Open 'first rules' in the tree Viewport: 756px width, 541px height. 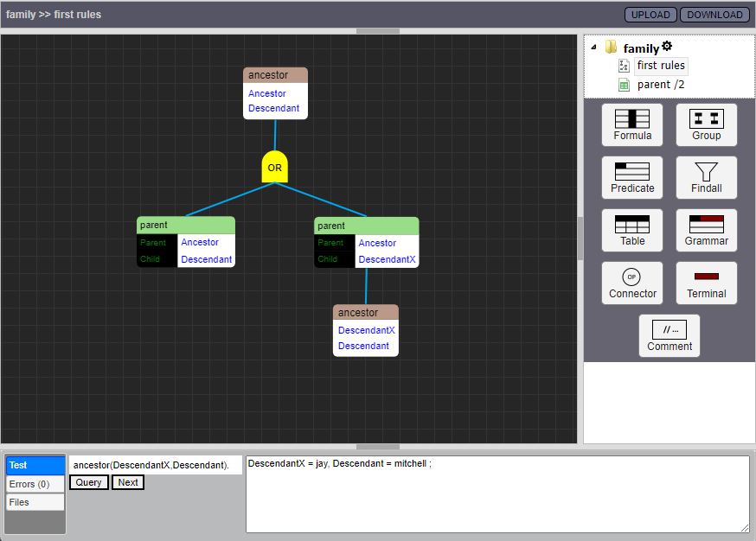pyautogui.click(x=661, y=66)
